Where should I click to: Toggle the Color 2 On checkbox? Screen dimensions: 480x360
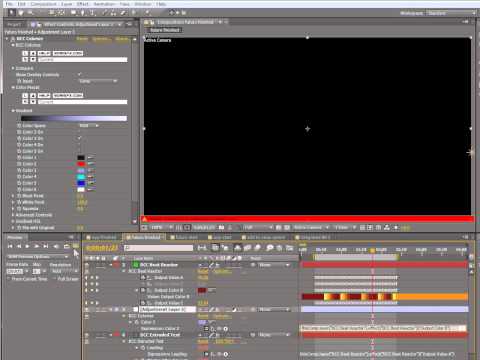pyautogui.click(x=79, y=132)
